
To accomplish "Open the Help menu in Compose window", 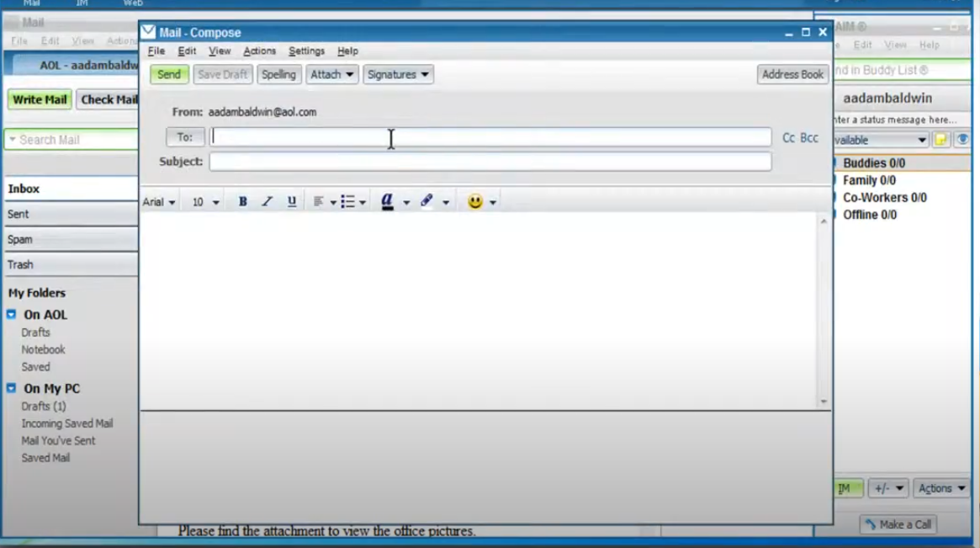I will (347, 51).
